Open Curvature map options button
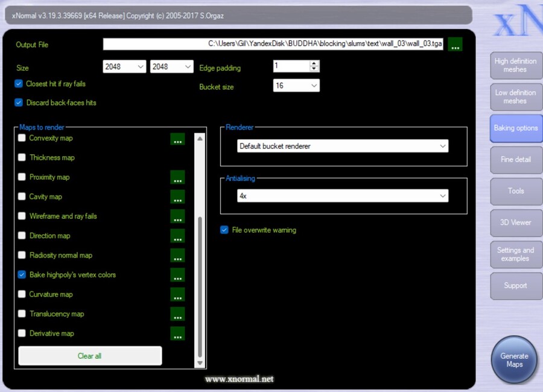 click(x=177, y=294)
